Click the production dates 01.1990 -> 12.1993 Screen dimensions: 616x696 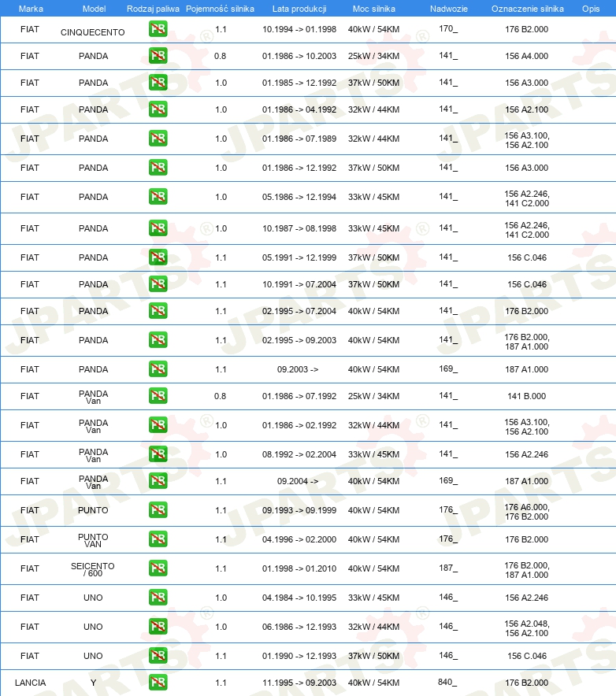[x=299, y=656]
